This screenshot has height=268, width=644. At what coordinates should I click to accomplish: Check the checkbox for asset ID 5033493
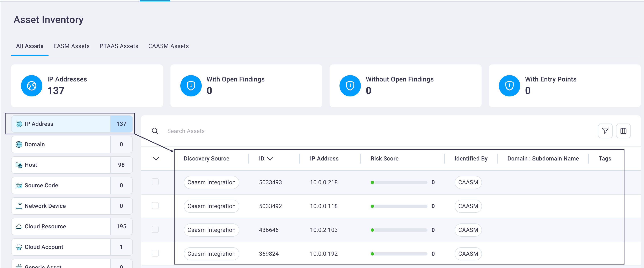(155, 182)
